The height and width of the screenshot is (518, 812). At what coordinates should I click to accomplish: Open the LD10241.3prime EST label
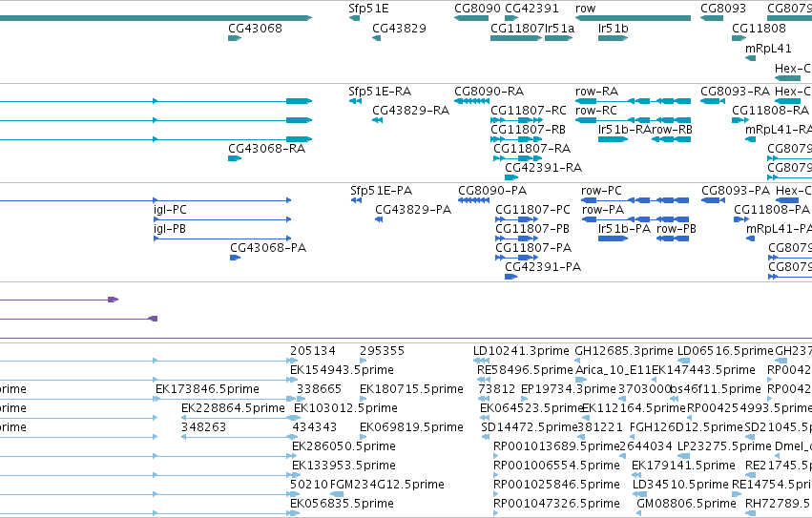[x=521, y=351]
